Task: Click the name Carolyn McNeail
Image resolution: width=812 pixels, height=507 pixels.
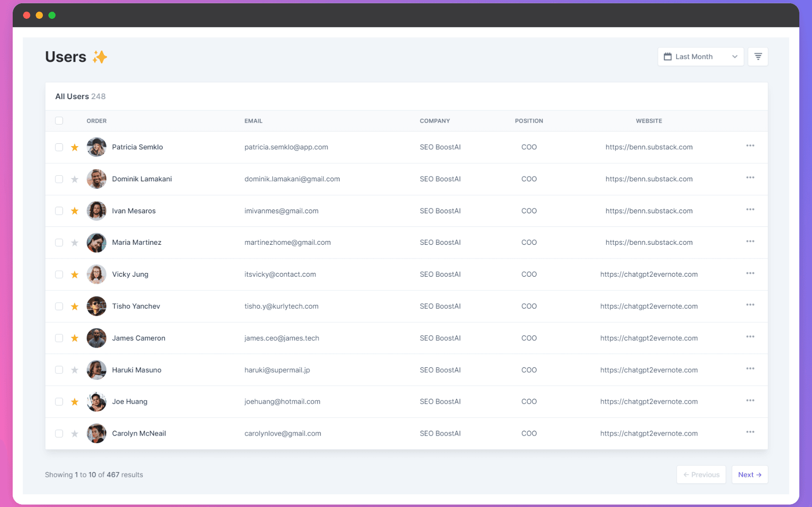Action: [x=139, y=434]
